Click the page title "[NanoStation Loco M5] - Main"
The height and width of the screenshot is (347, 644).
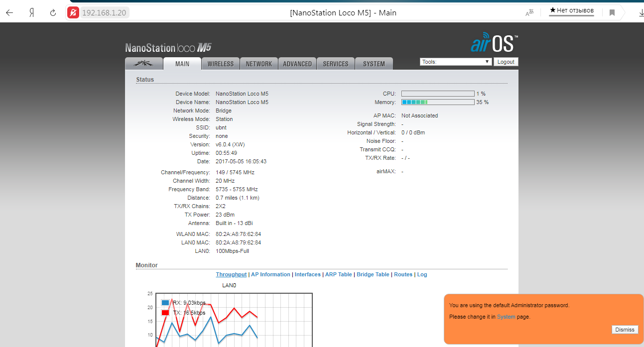(x=343, y=13)
